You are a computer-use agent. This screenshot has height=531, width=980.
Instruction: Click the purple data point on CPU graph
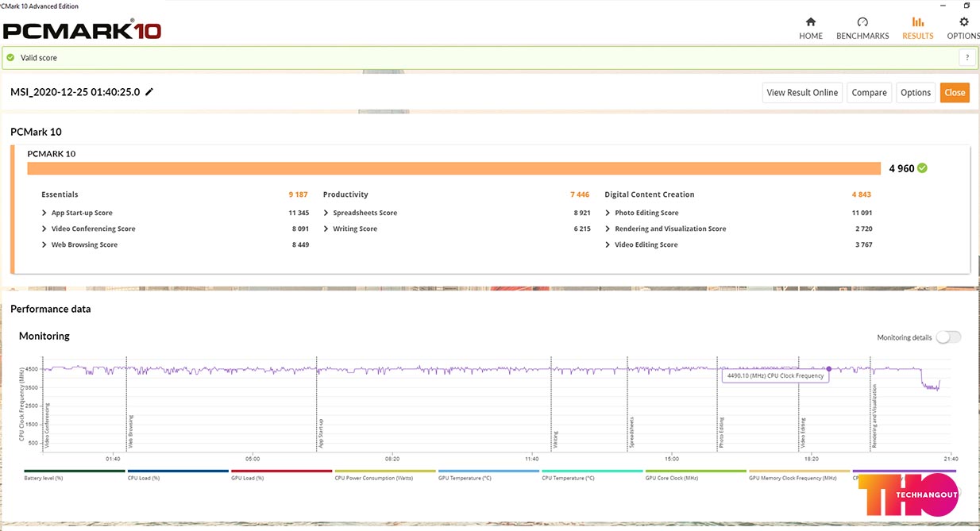tap(828, 368)
